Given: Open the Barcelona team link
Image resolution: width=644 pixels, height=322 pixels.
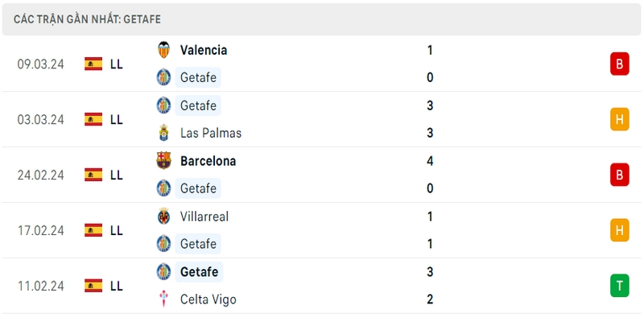Looking at the screenshot, I should [208, 161].
